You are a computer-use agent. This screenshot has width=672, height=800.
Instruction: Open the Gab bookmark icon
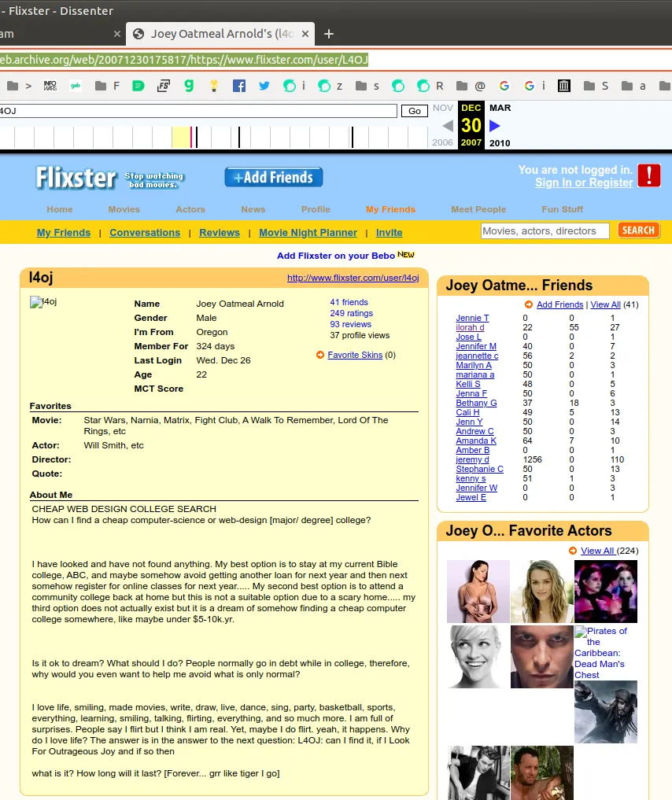tap(76, 86)
